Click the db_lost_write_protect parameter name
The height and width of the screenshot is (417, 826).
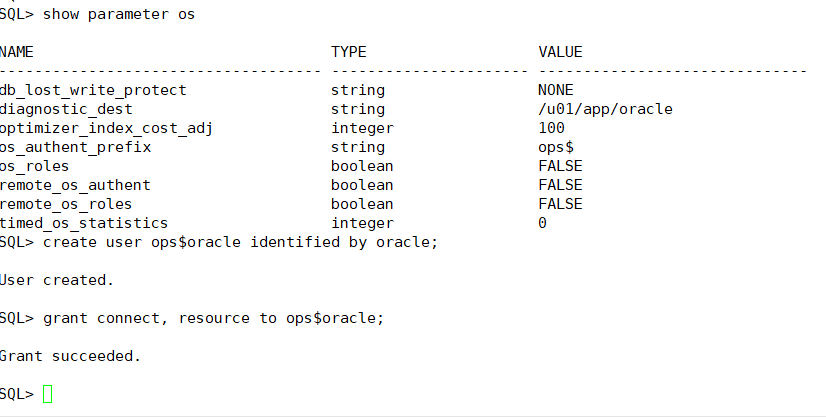[93, 90]
